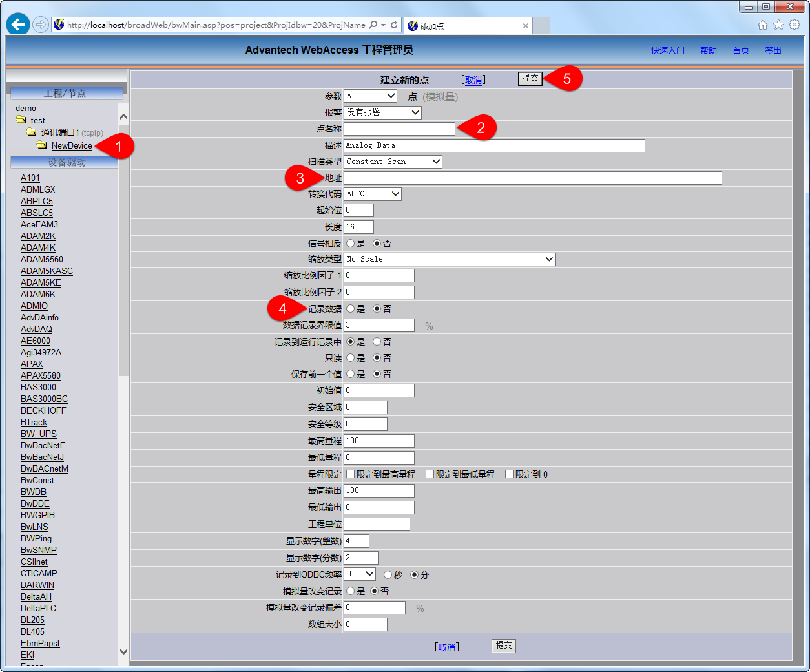810x672 pixels.
Task: Open the 缩放类型 No Scale dropdown
Action: pyautogui.click(x=450, y=259)
